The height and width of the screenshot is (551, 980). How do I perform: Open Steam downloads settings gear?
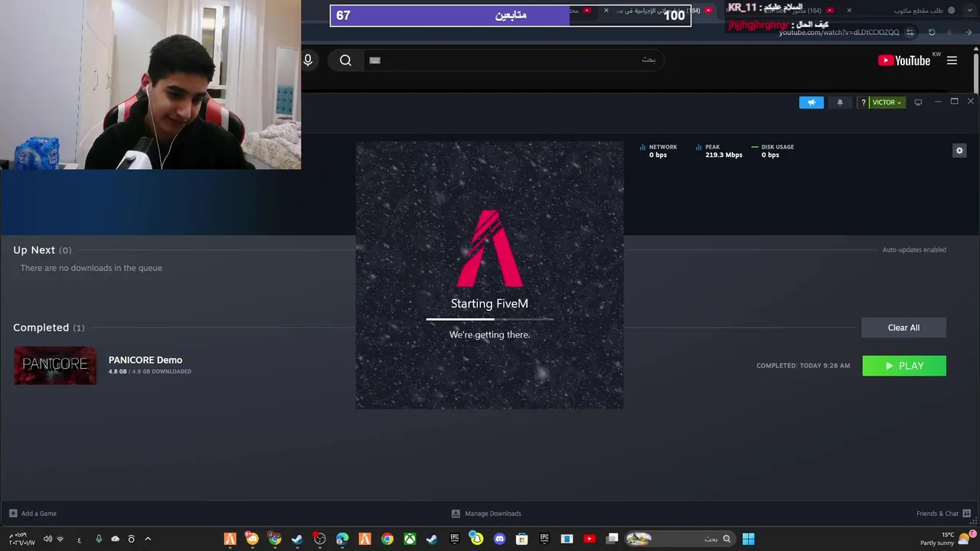[959, 151]
